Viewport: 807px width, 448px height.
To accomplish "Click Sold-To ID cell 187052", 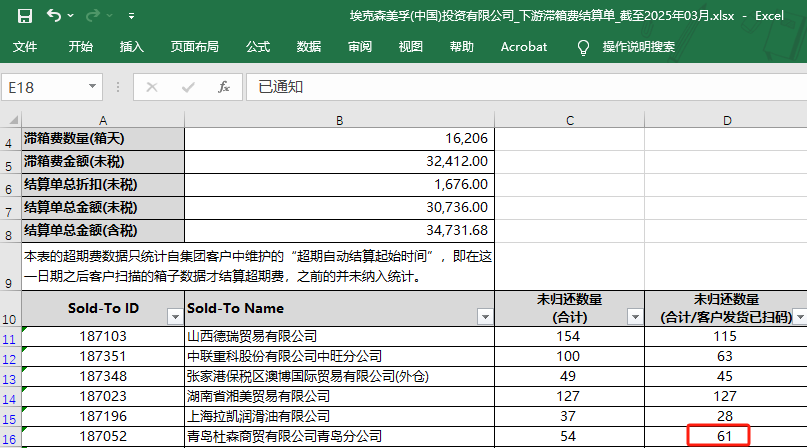I will [103, 436].
